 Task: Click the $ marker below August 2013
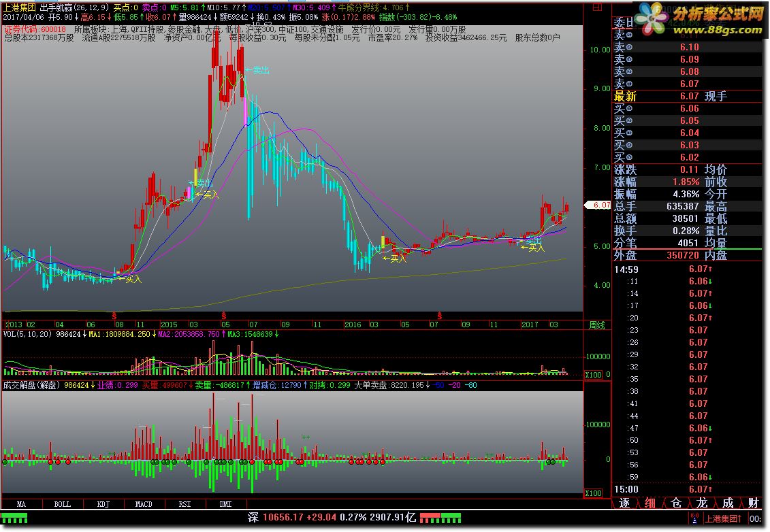point(114,316)
